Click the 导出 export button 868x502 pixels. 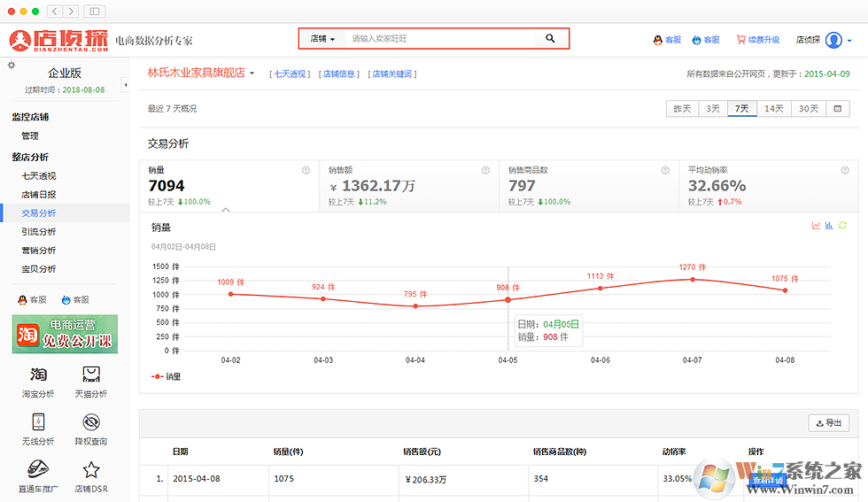[x=828, y=423]
